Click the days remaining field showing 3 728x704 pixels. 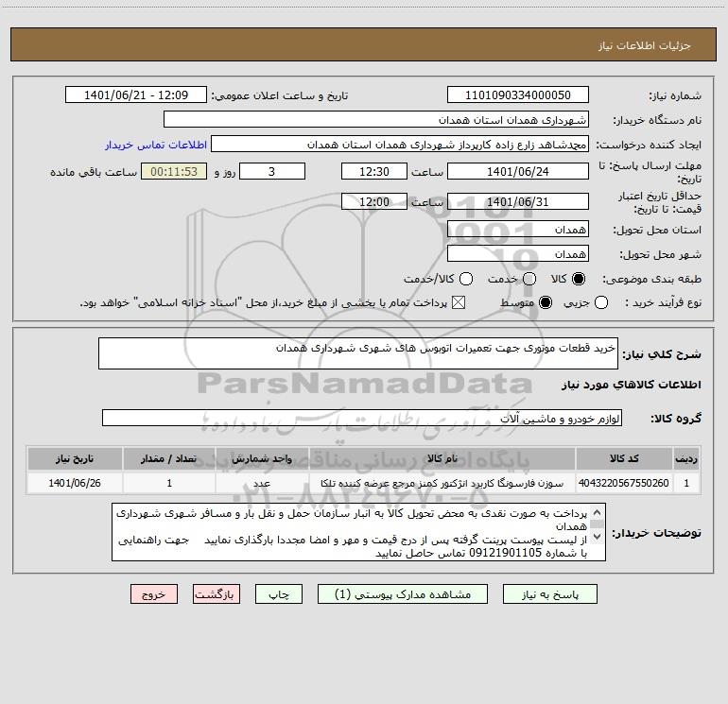(272, 171)
